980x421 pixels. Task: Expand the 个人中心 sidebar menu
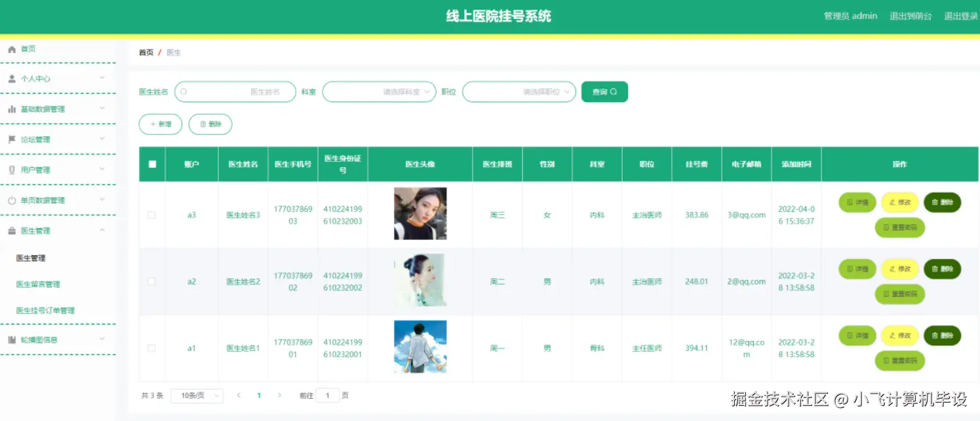pos(102,78)
